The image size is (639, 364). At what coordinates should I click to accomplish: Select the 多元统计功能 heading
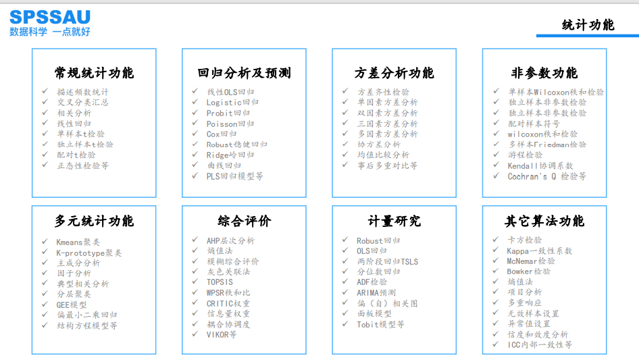(94, 221)
